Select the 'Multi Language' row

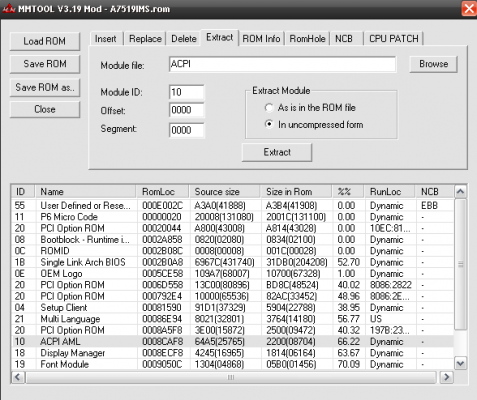(x=233, y=319)
